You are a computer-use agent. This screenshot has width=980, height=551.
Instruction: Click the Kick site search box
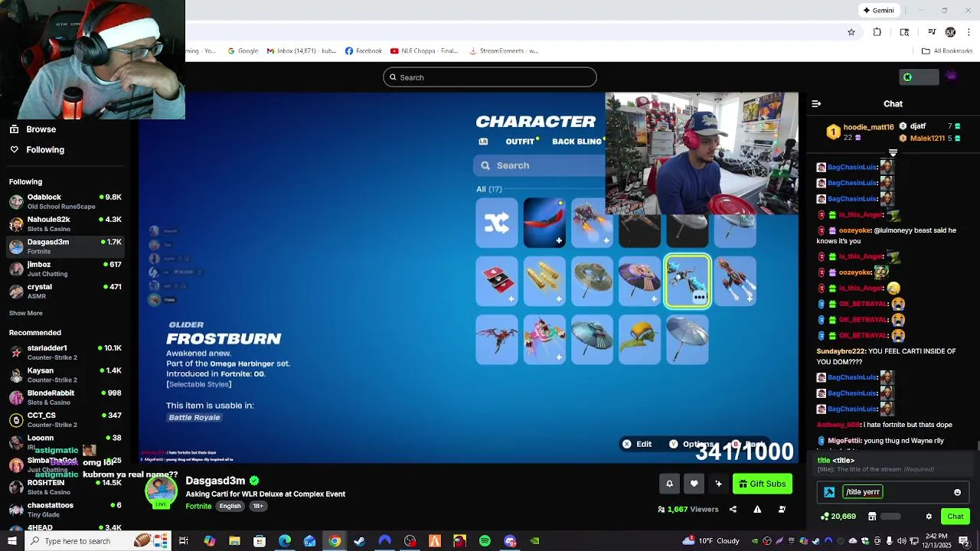490,77
